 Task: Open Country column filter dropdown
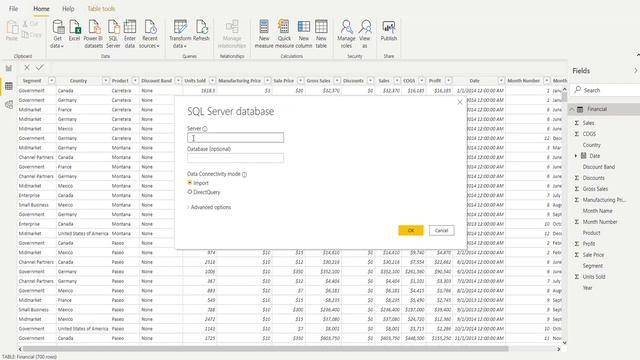tap(105, 80)
